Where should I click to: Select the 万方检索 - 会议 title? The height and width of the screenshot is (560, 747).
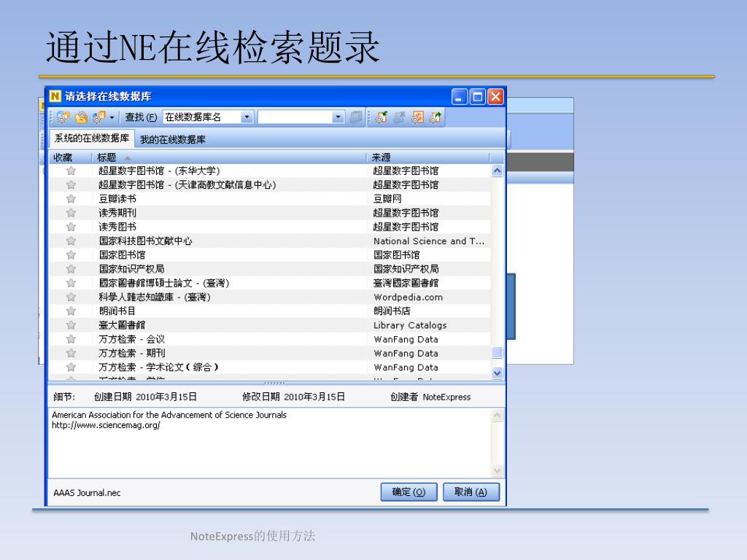click(x=132, y=340)
